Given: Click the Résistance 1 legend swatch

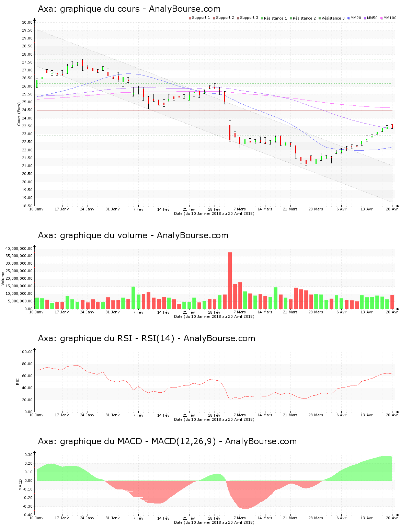Looking at the screenshot, I should [x=262, y=18].
